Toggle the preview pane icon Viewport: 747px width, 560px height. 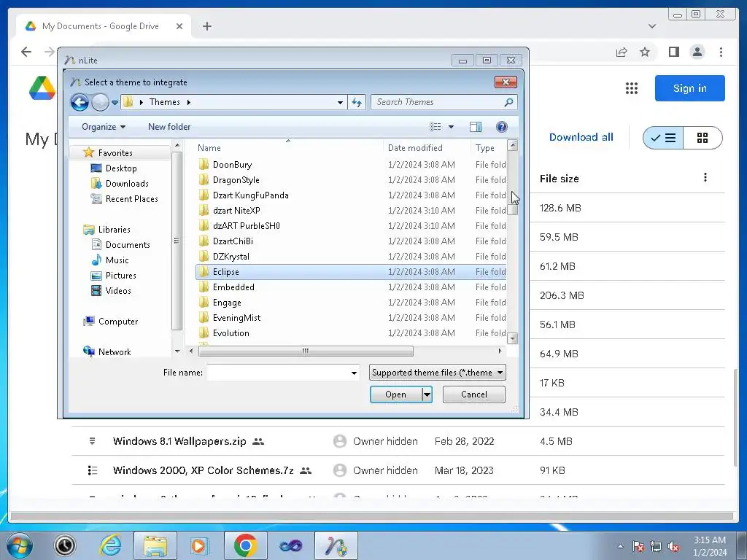coord(476,127)
